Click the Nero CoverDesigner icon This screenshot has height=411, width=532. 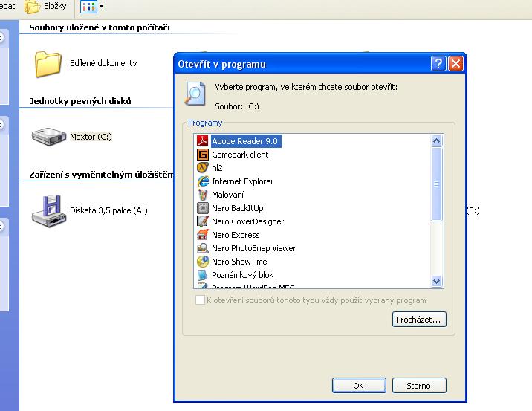coord(203,221)
